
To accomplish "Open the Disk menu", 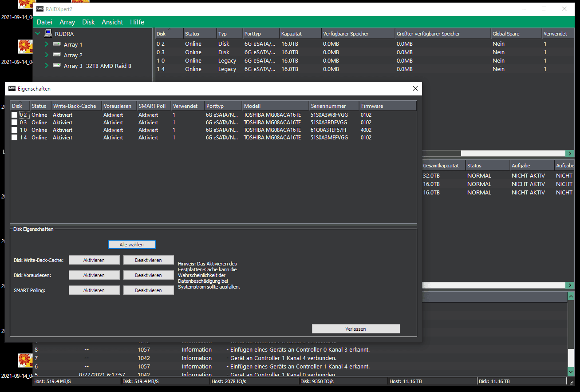I will [89, 22].
